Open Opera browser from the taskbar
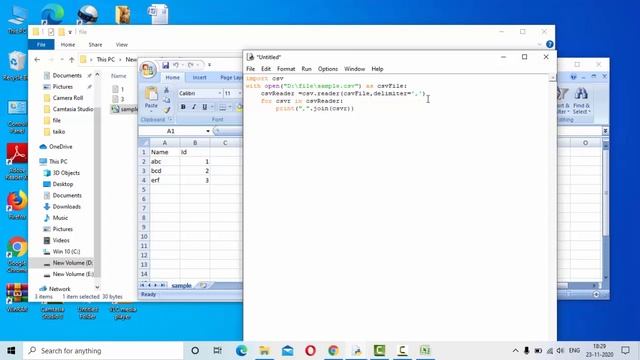Image resolution: width=640 pixels, height=360 pixels. click(x=310, y=351)
